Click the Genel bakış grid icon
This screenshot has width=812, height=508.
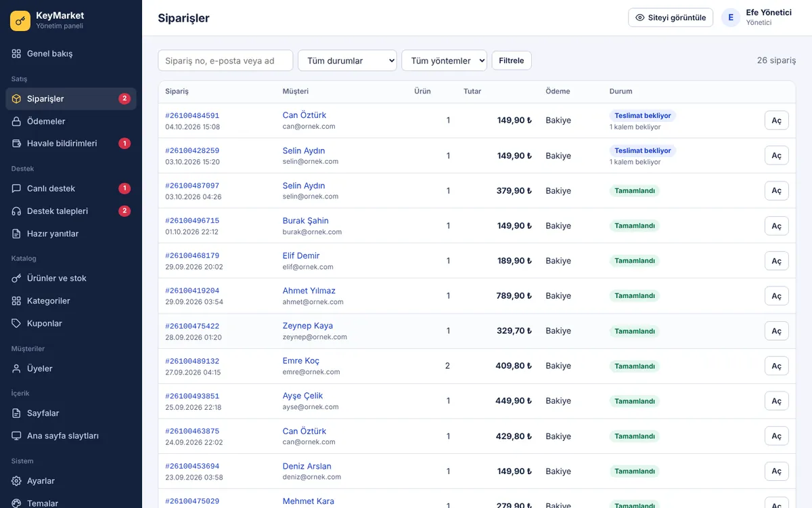[17, 54]
